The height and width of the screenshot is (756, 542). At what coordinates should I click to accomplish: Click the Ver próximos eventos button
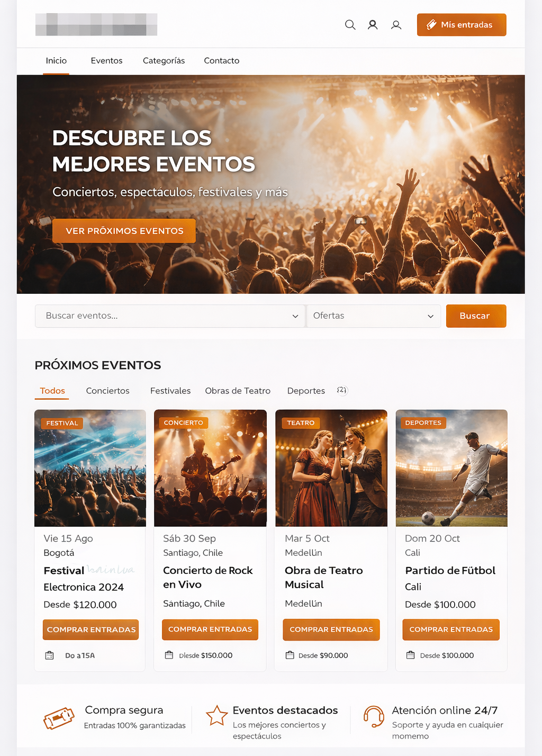124,231
